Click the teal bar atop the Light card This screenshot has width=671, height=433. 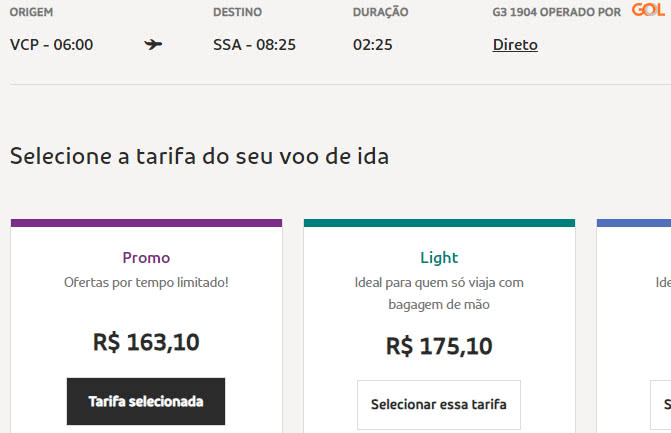pos(439,223)
